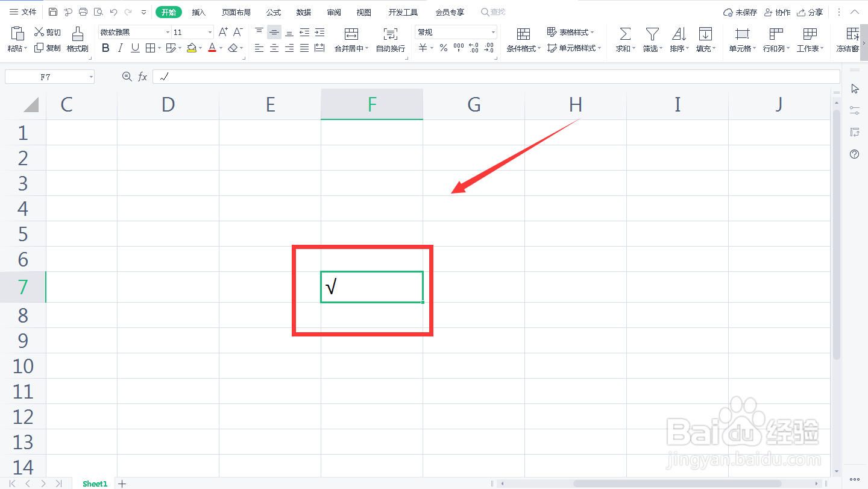Click the Filter (筛选) funnel icon
This screenshot has height=489, width=868.
click(x=652, y=34)
